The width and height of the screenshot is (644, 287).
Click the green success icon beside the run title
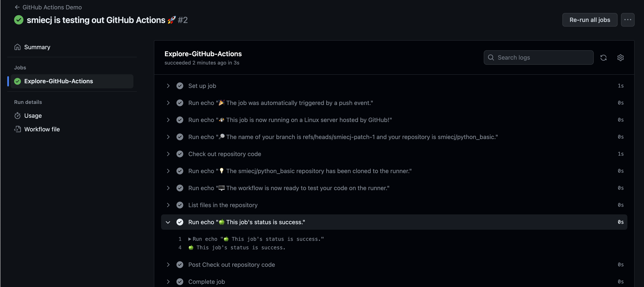pyautogui.click(x=19, y=20)
